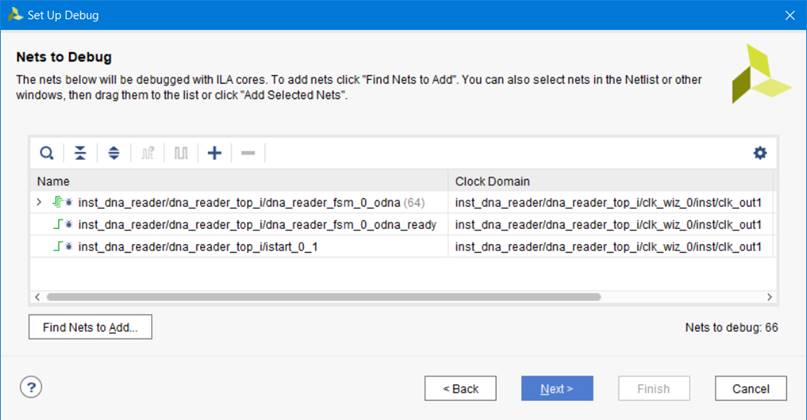
Task: Go back with the Back button
Action: coord(460,388)
